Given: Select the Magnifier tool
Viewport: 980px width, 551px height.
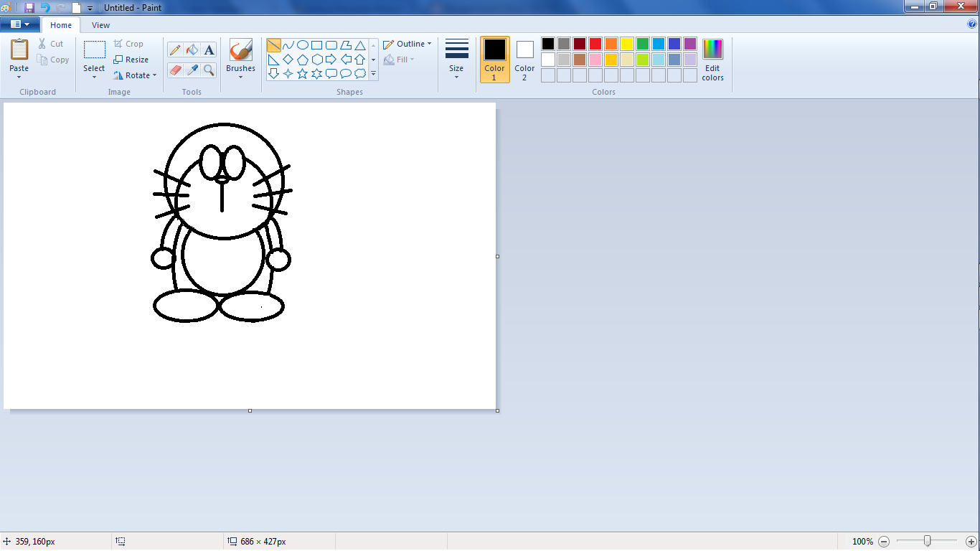Looking at the screenshot, I should tap(209, 70).
